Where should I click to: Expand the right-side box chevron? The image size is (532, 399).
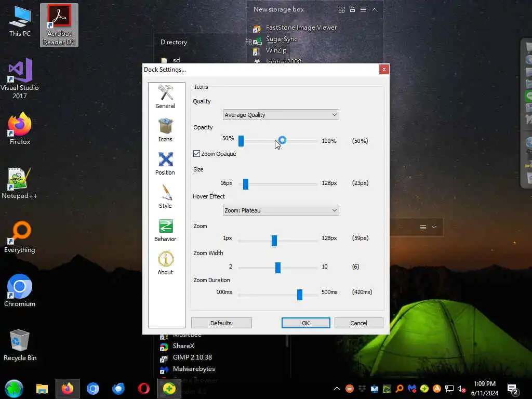point(434,227)
